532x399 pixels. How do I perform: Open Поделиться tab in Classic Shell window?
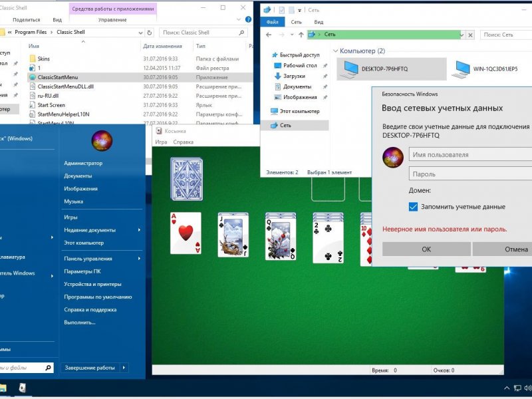(26, 20)
